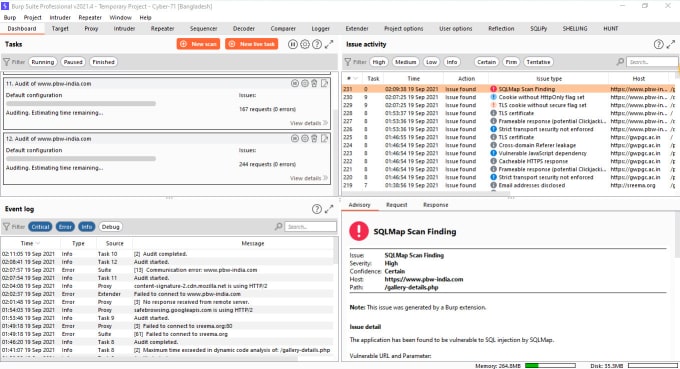
Task: Select the Email addresses disclosed issue row
Action: click(x=508, y=185)
